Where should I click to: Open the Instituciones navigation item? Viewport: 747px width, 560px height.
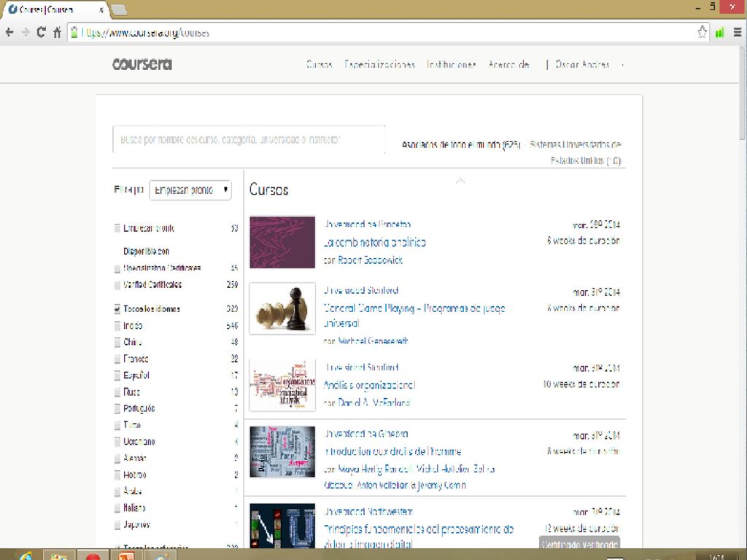coord(451,64)
